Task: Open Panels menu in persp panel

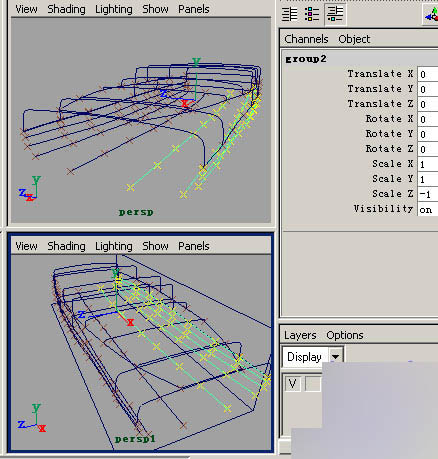Action: tap(194, 9)
